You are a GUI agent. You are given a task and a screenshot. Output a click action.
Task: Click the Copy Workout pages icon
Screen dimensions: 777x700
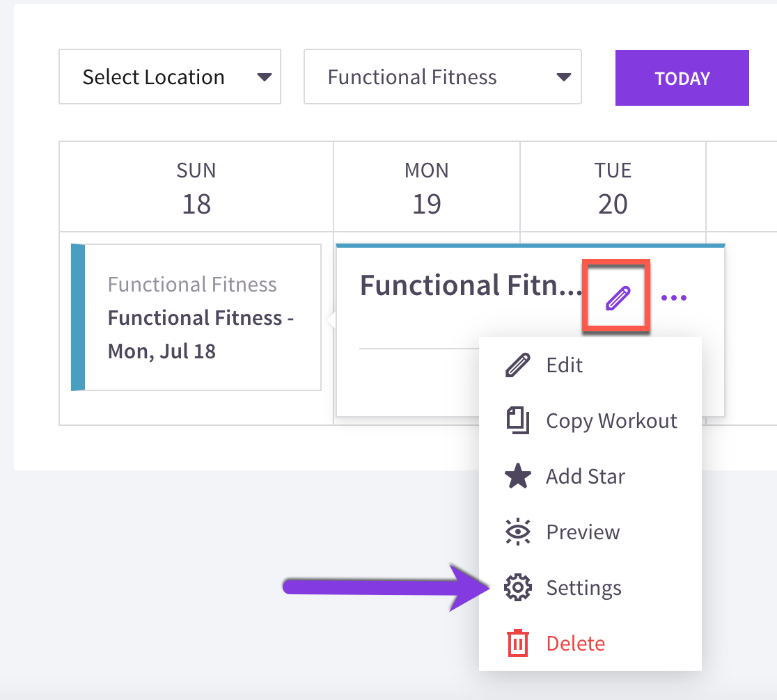[518, 420]
